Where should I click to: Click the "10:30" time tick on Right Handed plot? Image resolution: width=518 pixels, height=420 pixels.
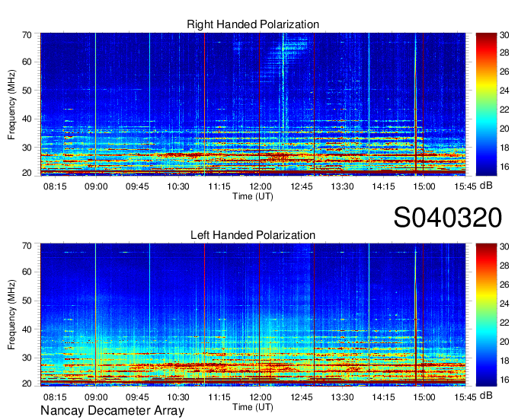pos(178,186)
